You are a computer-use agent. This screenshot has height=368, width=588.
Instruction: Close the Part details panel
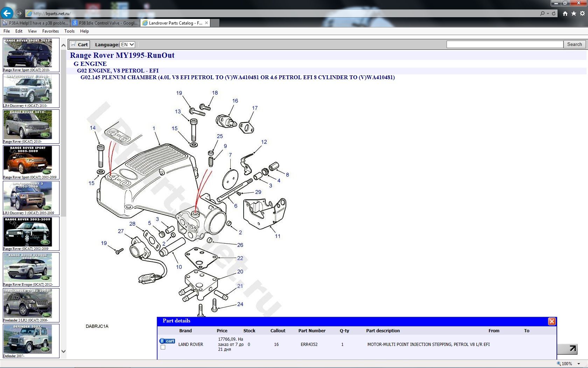(x=552, y=321)
